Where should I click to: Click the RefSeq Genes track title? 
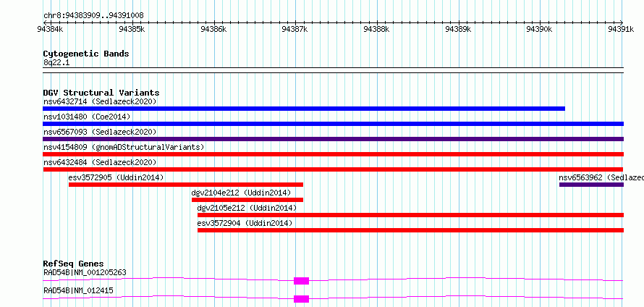tap(74, 264)
